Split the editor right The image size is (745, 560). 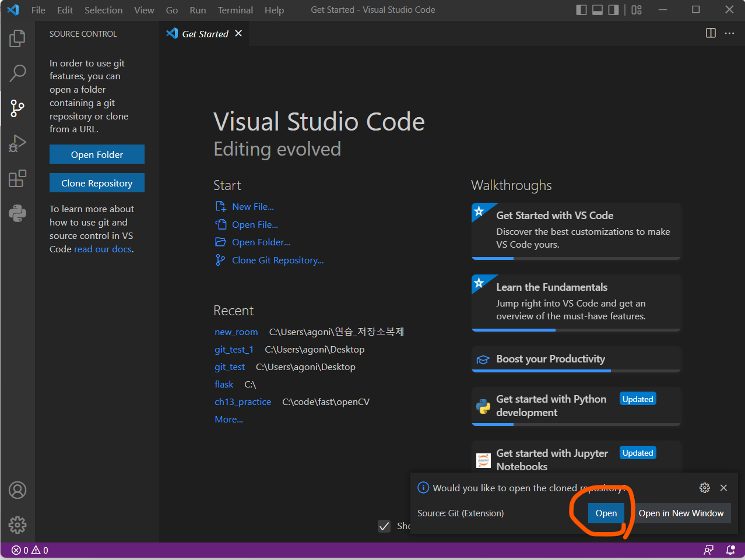(711, 33)
